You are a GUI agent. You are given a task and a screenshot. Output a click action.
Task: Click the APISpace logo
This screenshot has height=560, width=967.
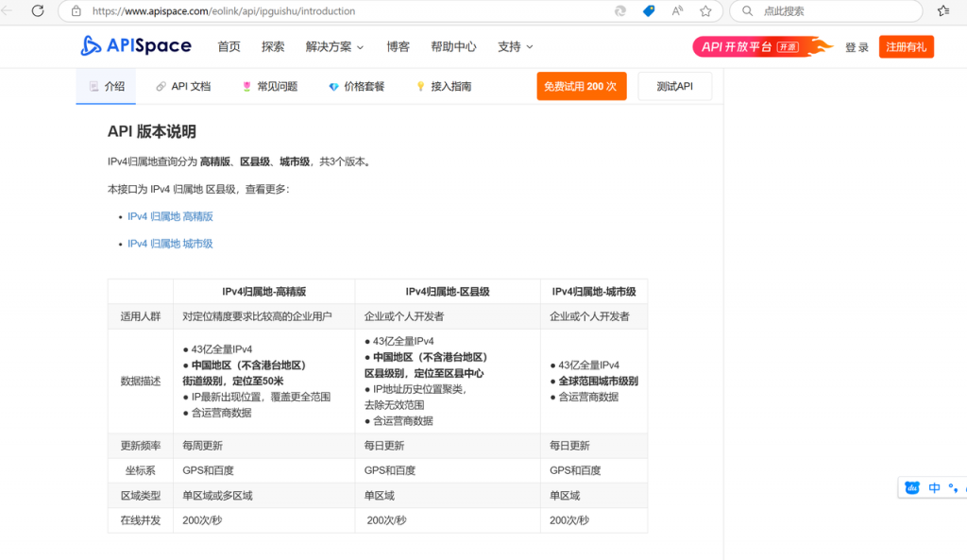click(136, 46)
